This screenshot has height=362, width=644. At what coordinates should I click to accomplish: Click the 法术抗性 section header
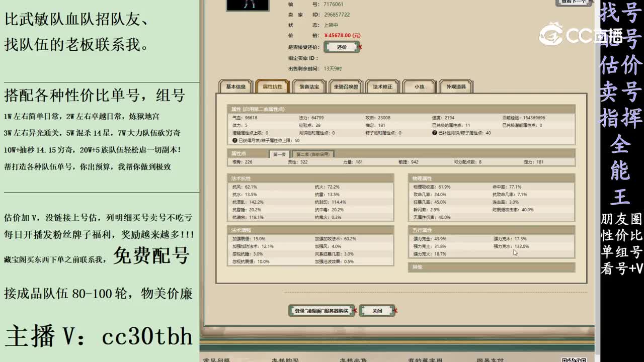(x=310, y=178)
